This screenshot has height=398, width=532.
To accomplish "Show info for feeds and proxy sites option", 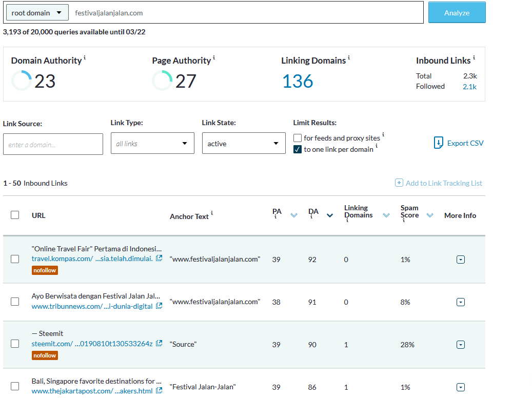I will [383, 135].
